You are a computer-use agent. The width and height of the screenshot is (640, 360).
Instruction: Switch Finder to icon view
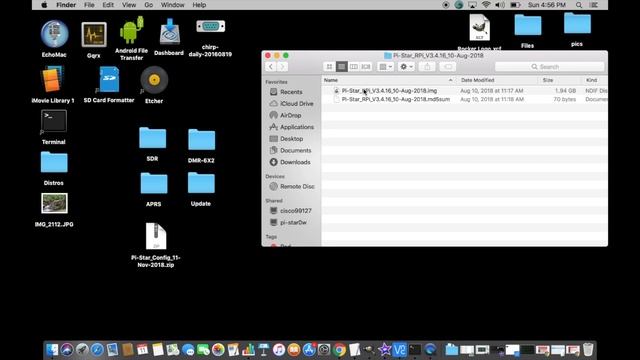click(329, 67)
